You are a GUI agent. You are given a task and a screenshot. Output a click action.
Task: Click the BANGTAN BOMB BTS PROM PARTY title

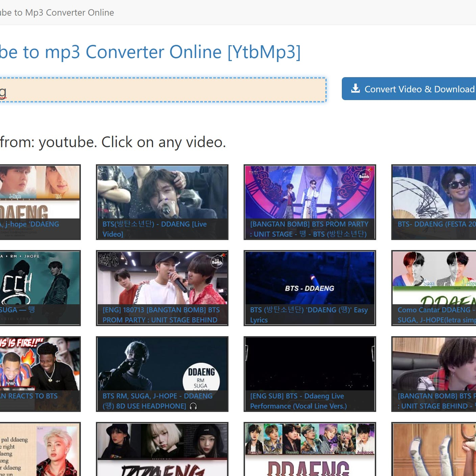(309, 229)
